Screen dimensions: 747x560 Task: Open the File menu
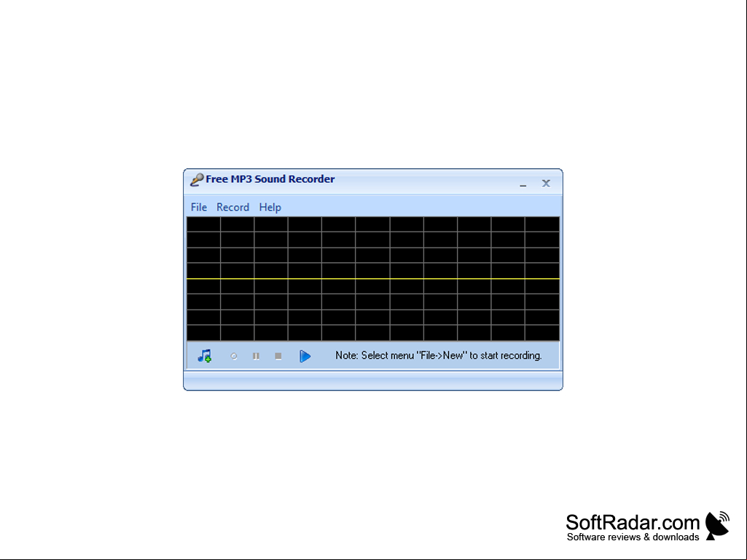point(199,207)
